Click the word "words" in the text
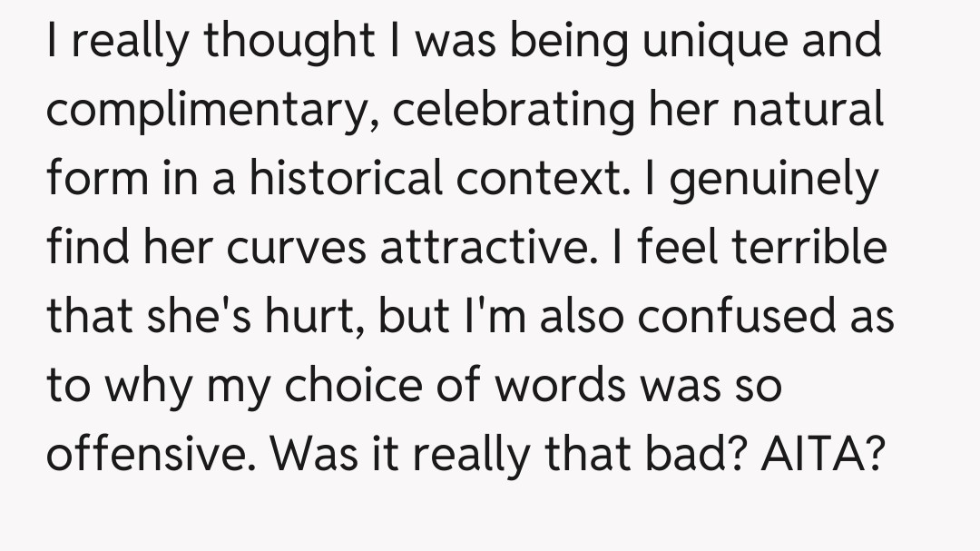Image resolution: width=980 pixels, height=551 pixels. [560, 386]
